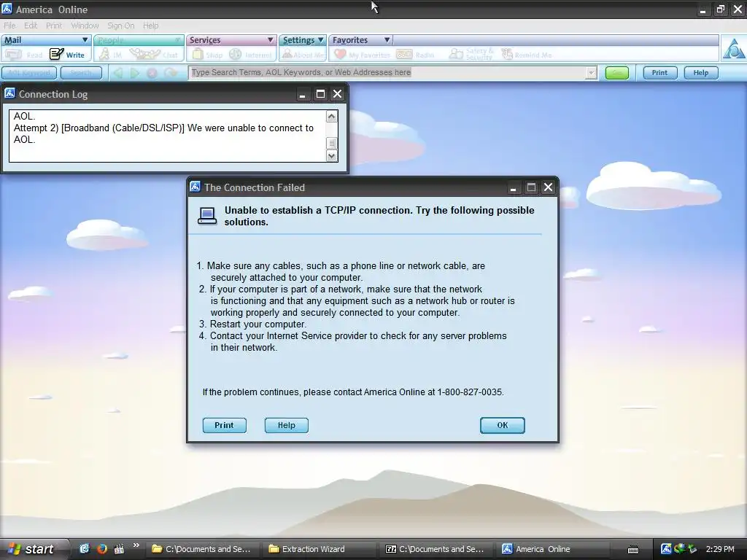Viewport: 747px width, 560px height.
Task: Click the toolbar Print button
Action: click(659, 73)
